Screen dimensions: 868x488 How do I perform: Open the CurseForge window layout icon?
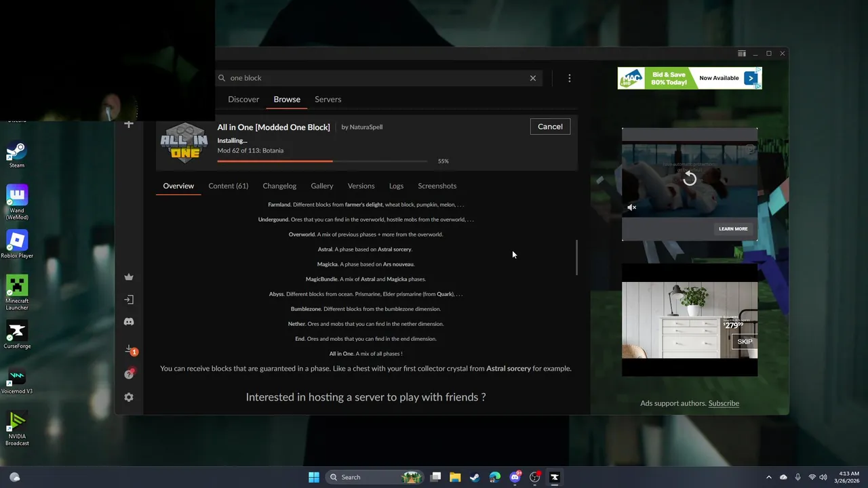click(742, 54)
